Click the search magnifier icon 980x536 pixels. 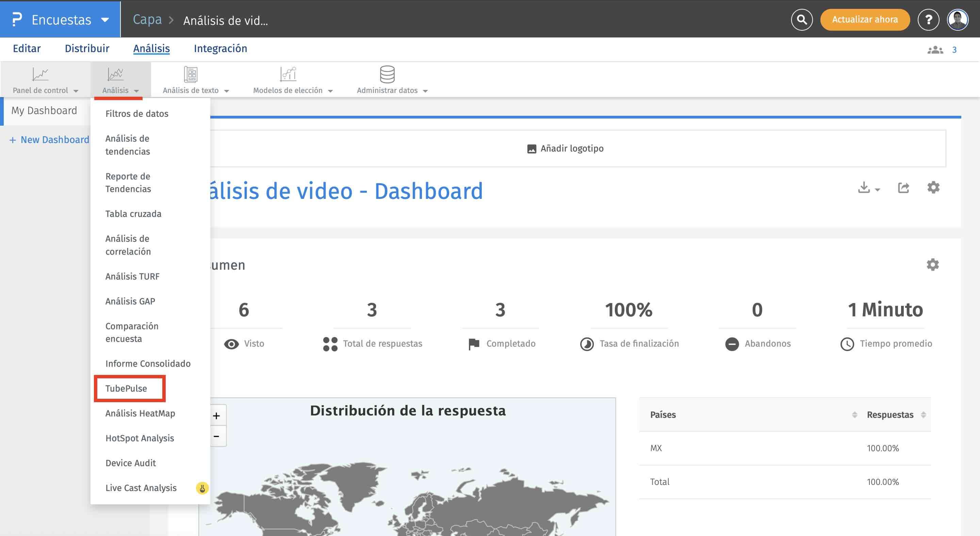[802, 19]
